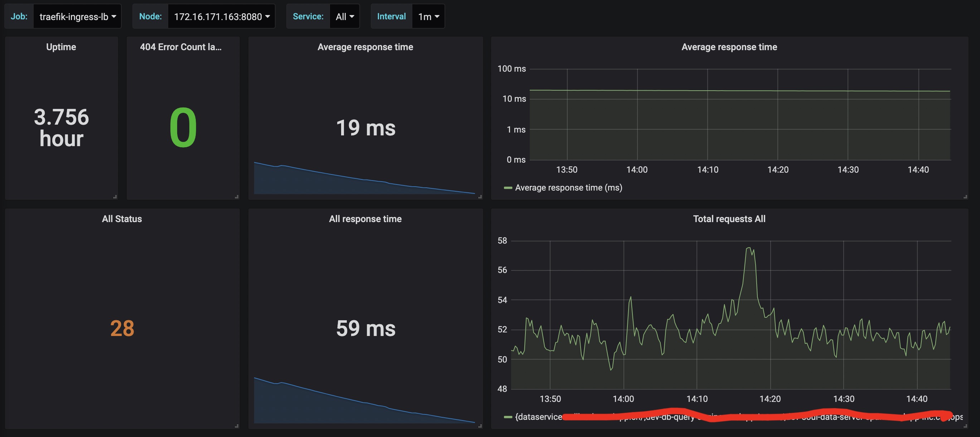Click the All Status panel resize handle
Screen dimensions: 980x437
(x=237, y=426)
